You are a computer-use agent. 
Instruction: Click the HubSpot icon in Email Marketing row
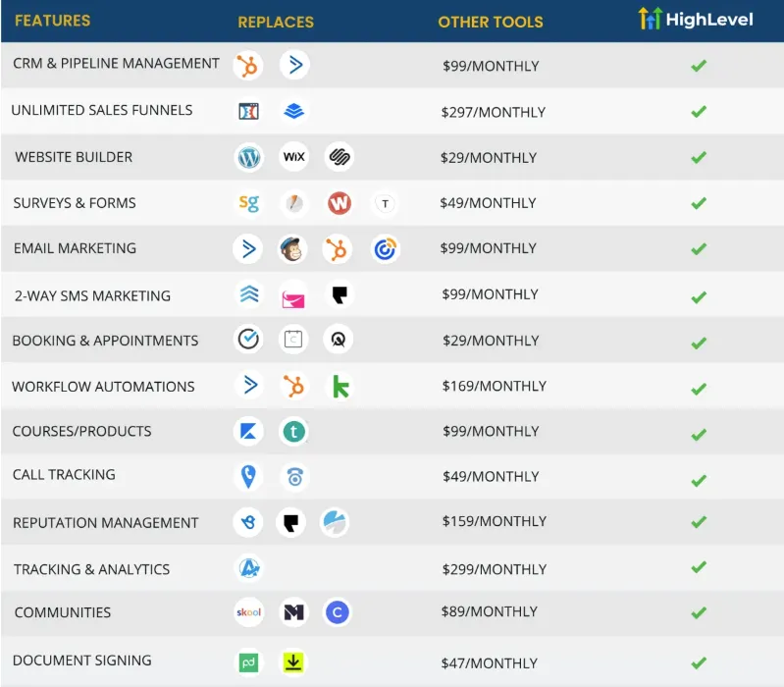point(338,249)
